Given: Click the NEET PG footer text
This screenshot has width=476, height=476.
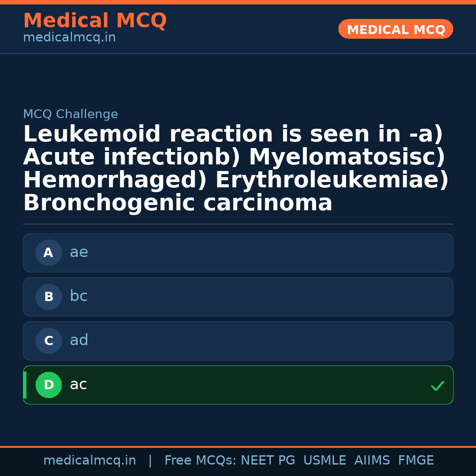Looking at the screenshot, I should coord(268,461).
